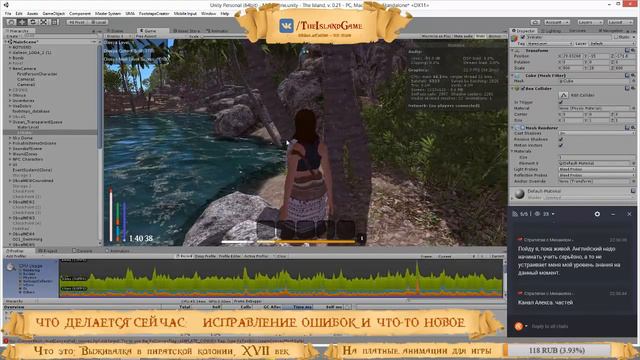
Task: Open the Physic Material object picker
Action: (x=633, y=108)
